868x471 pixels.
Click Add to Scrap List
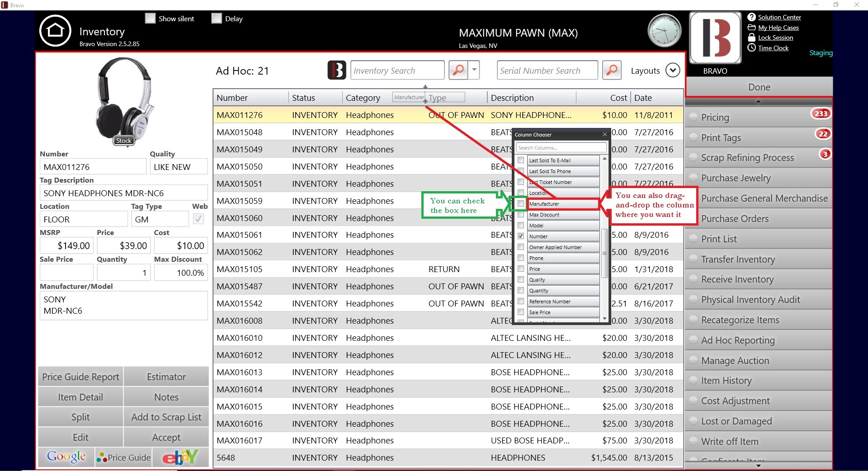(x=166, y=417)
